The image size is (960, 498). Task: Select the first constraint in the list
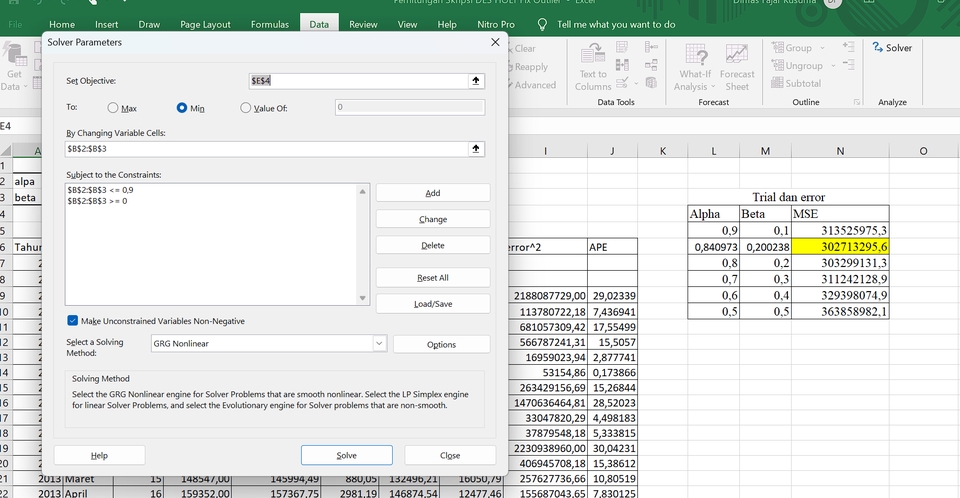click(x=100, y=190)
